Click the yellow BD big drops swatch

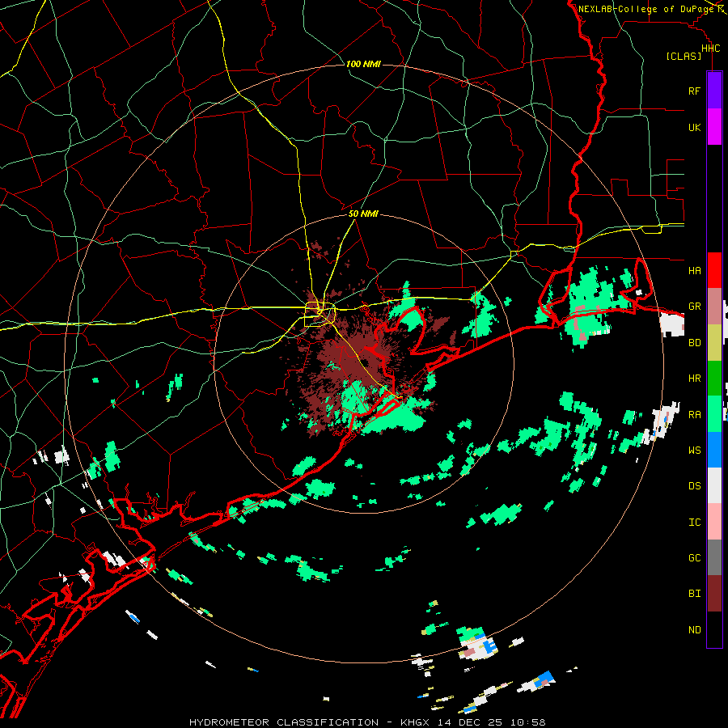(714, 343)
